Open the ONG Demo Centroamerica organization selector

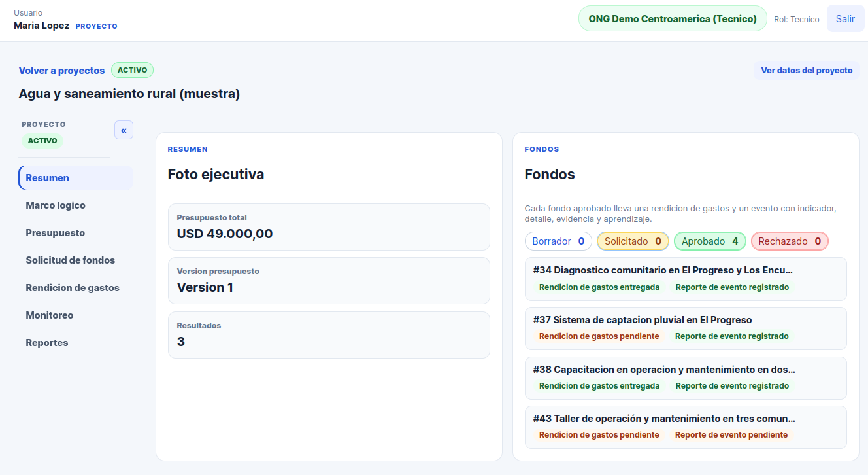click(x=673, y=19)
